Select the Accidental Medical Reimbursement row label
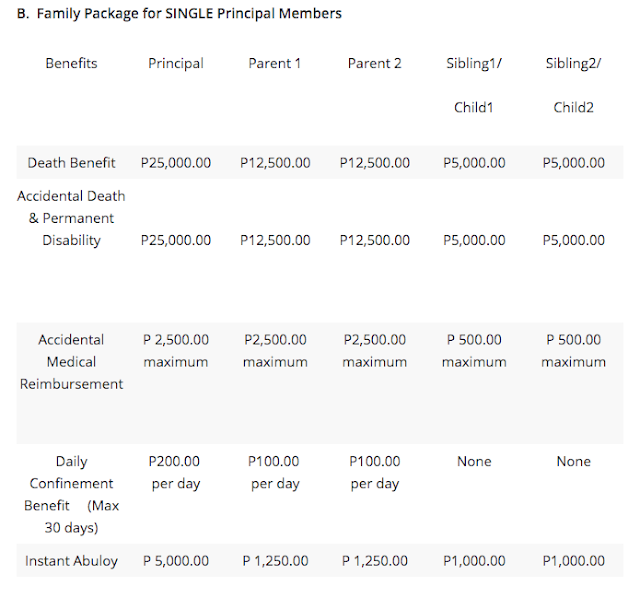The width and height of the screenshot is (640, 598). 71,362
